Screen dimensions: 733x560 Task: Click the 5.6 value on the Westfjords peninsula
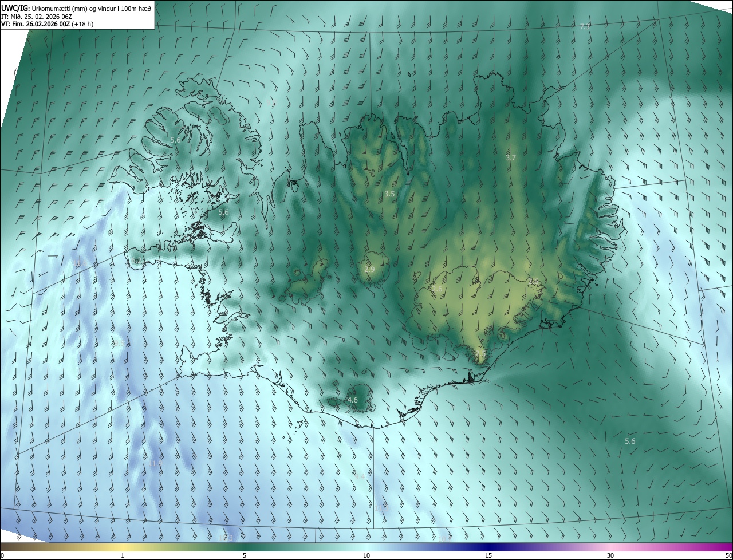175,140
